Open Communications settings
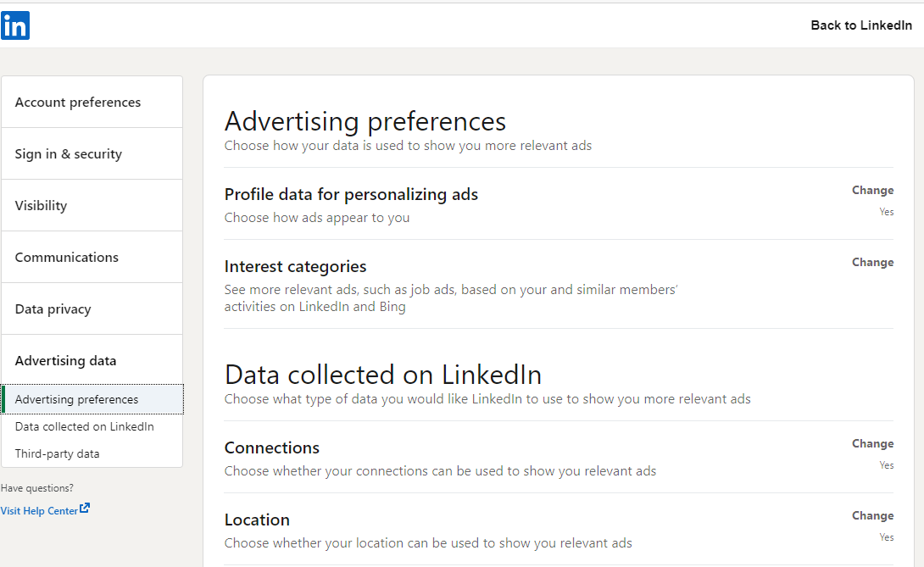 point(66,257)
